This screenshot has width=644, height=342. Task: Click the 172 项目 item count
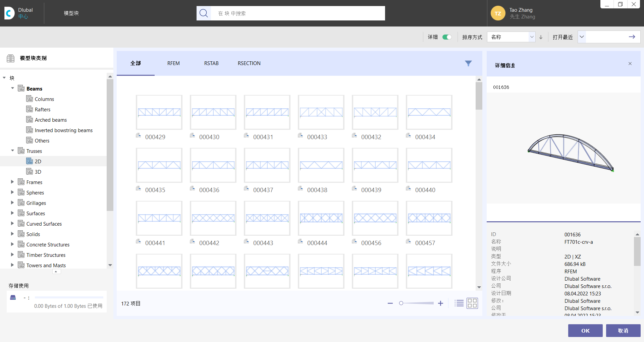pyautogui.click(x=131, y=303)
